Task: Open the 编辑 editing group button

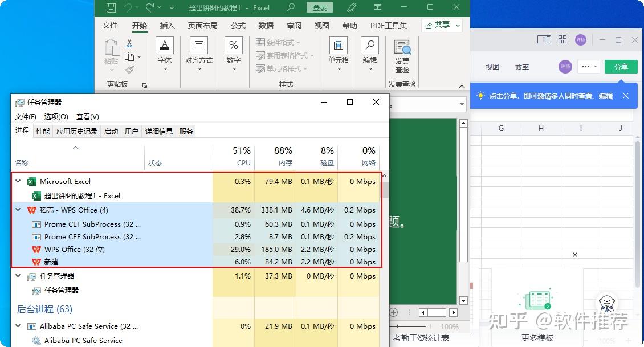Action: coord(370,54)
